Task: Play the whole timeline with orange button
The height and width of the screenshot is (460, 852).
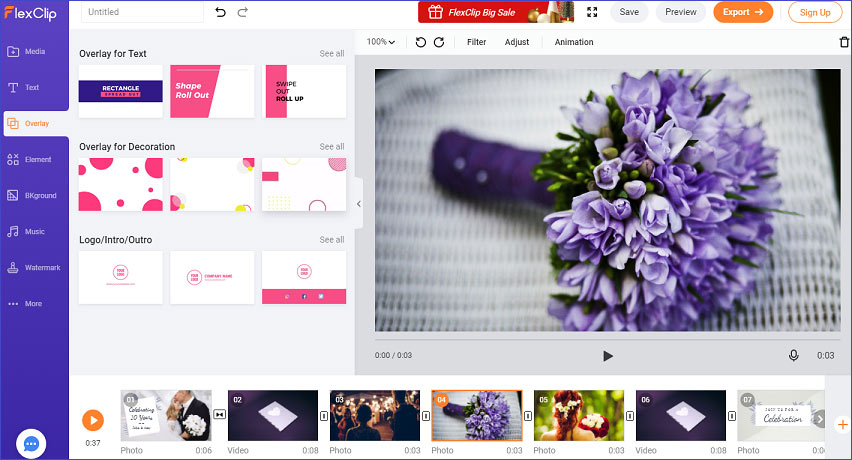Action: [x=93, y=420]
